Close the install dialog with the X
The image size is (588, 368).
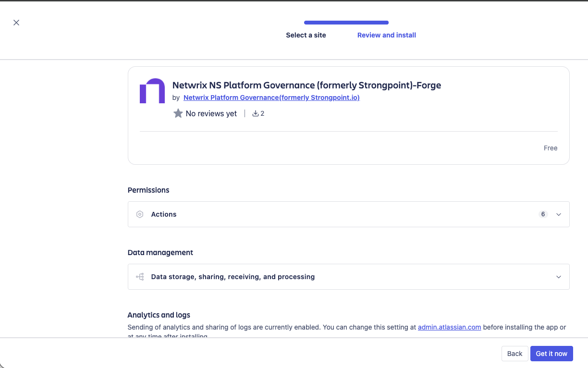coord(16,22)
